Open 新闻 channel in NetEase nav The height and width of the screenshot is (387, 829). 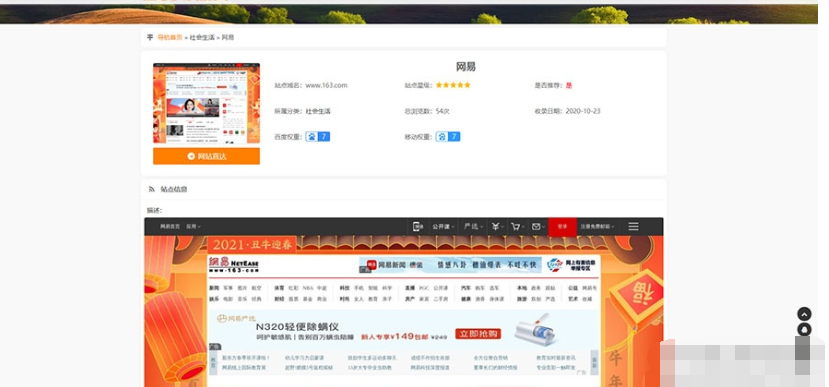coord(214,288)
